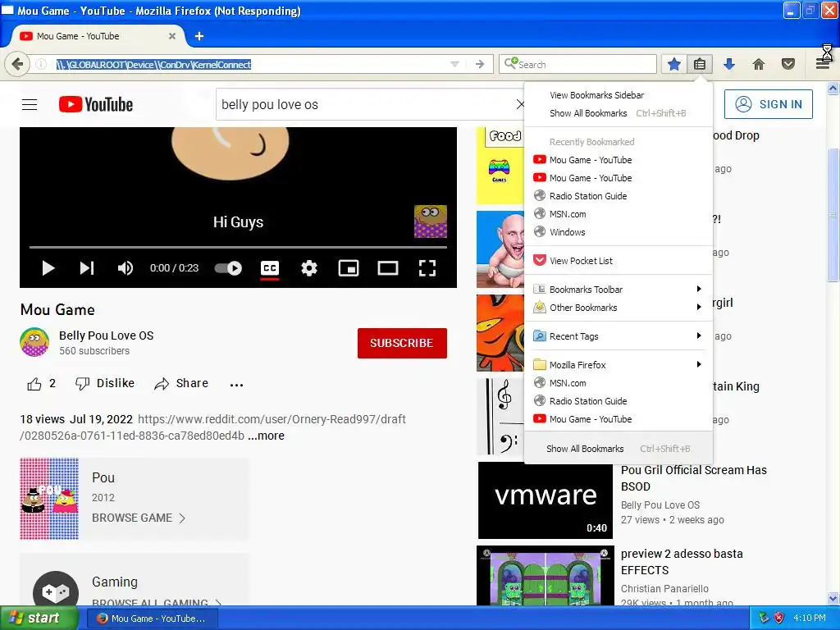Select Mou Game - YouTube taskbar button

pyautogui.click(x=151, y=619)
